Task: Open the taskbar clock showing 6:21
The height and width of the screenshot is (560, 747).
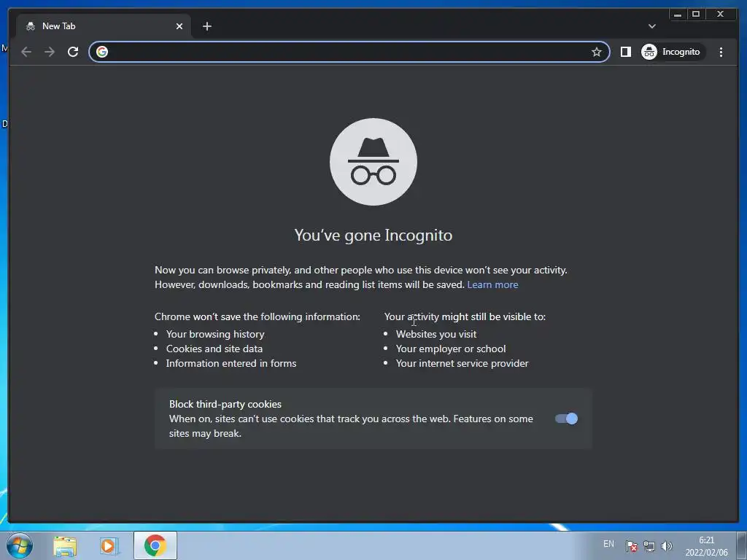Action: click(706, 546)
